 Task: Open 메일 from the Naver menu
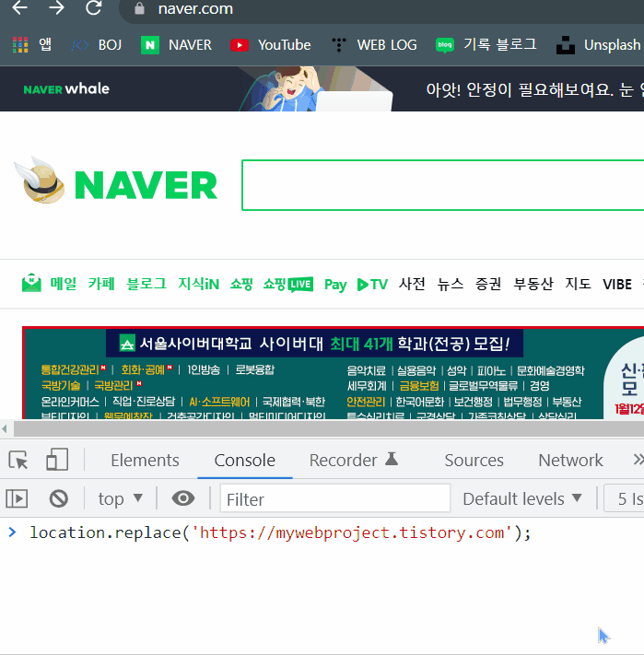click(64, 284)
